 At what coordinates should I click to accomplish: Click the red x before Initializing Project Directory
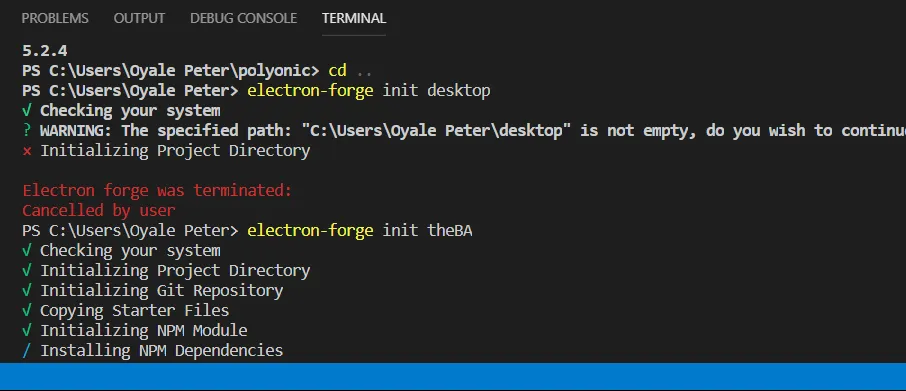coord(27,151)
